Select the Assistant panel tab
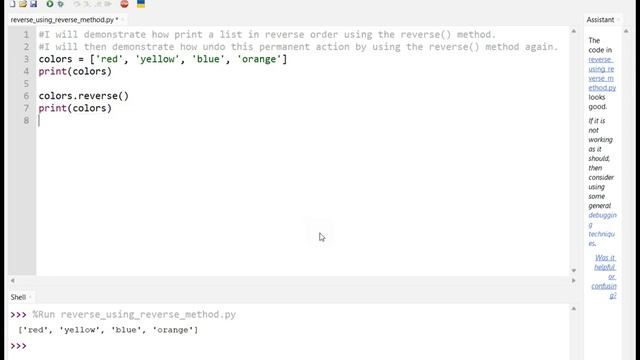This screenshot has width=640, height=360. coord(600,20)
